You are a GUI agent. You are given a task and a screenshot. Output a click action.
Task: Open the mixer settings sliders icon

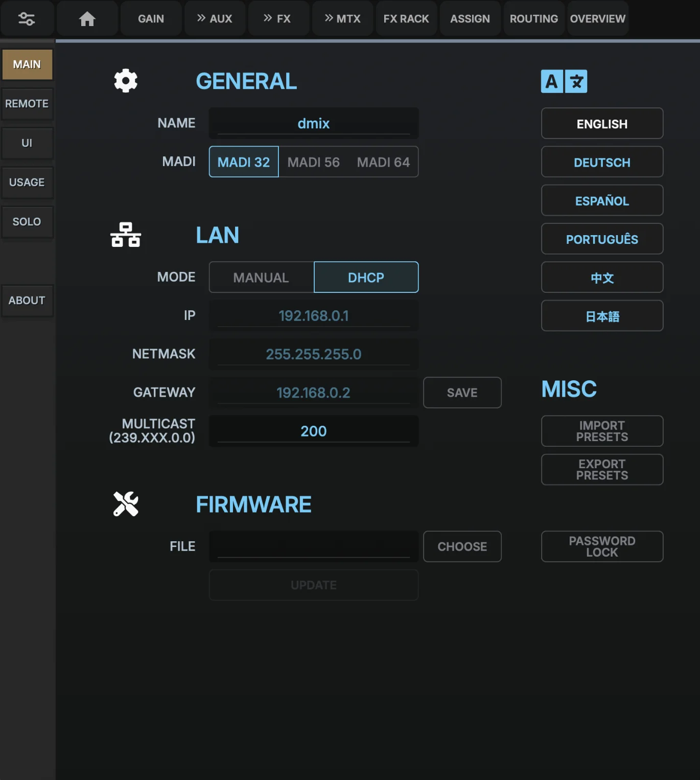(x=27, y=19)
